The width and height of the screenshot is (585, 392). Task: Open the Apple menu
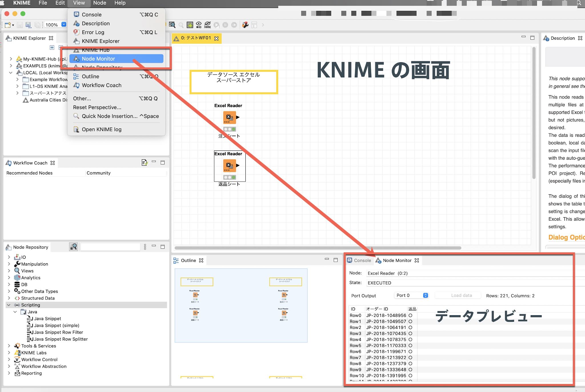pyautogui.click(x=3, y=3)
